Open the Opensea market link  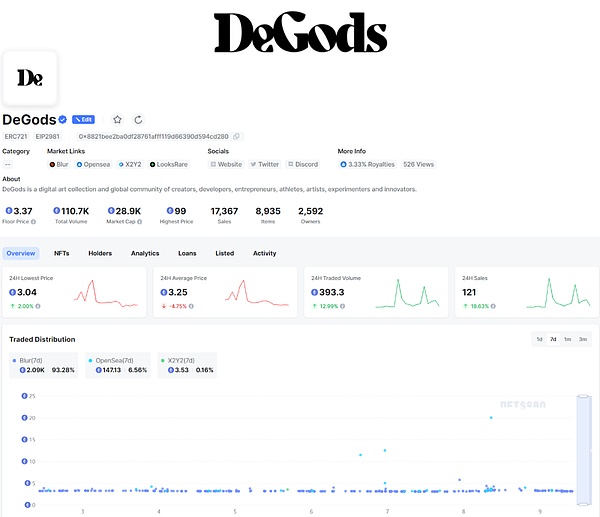[x=95, y=164]
